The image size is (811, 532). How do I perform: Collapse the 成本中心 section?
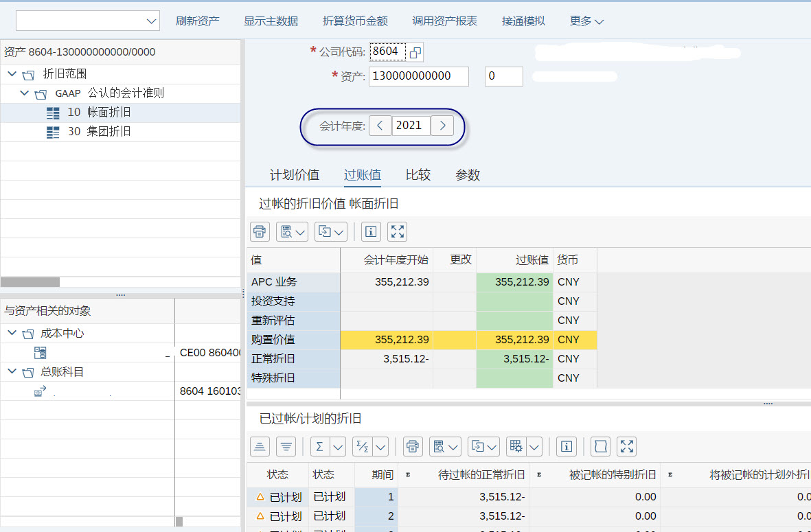(x=12, y=333)
